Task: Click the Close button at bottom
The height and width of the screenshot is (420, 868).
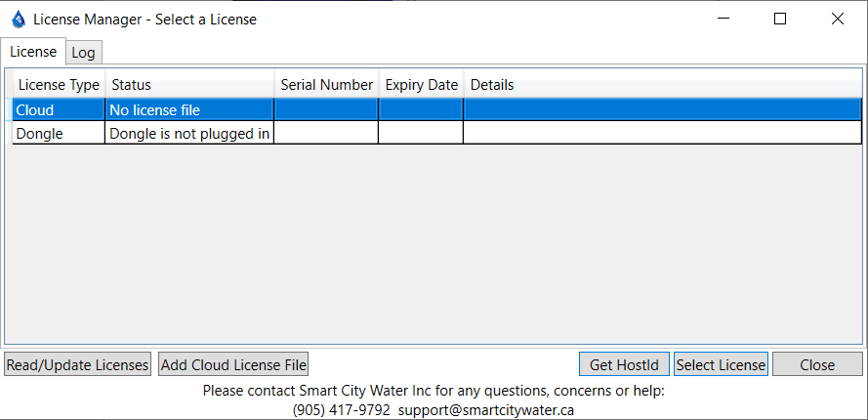Action: click(x=816, y=364)
